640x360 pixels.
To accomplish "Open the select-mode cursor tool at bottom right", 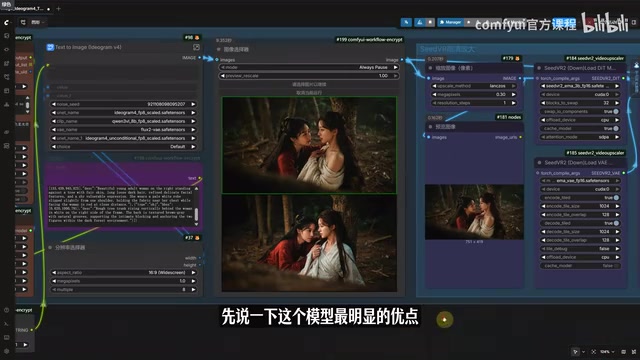I will tap(576, 351).
